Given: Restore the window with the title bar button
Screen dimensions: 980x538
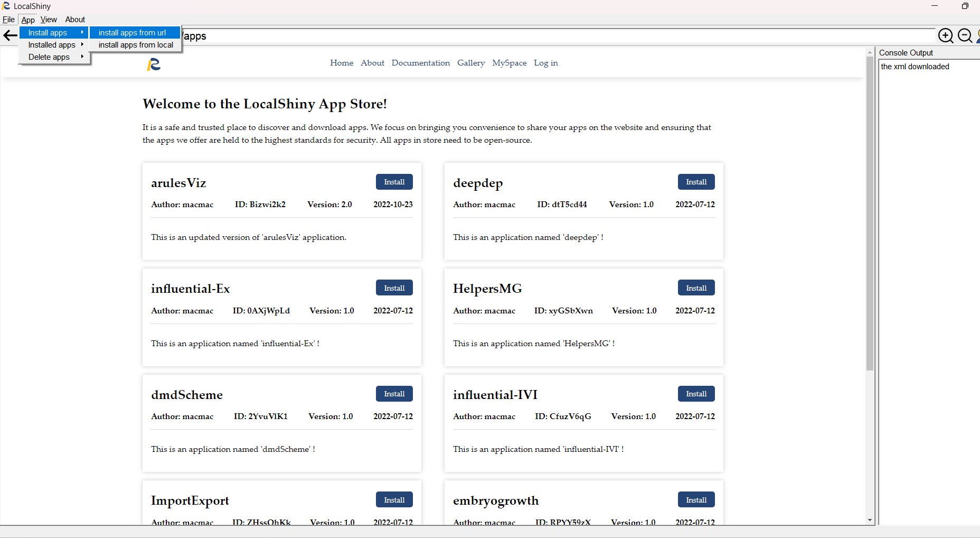Looking at the screenshot, I should (x=965, y=6).
